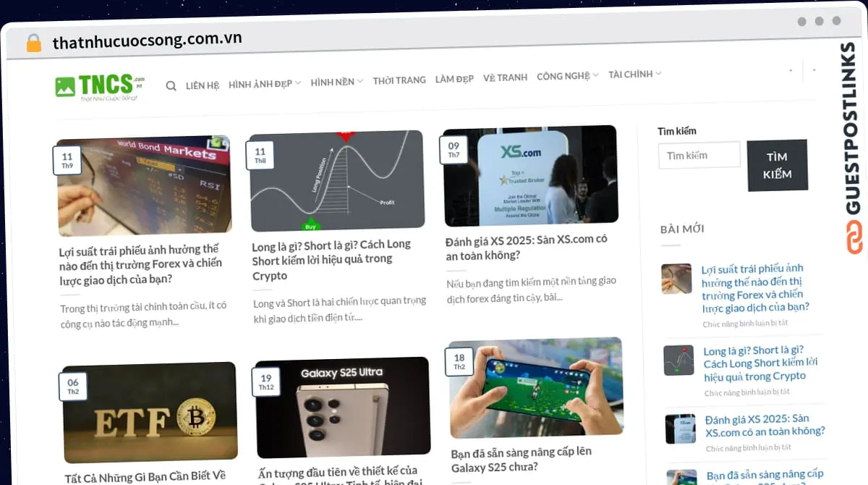The width and height of the screenshot is (868, 485).
Task: Click the Tìm kiếm search input field
Action: tap(699, 155)
